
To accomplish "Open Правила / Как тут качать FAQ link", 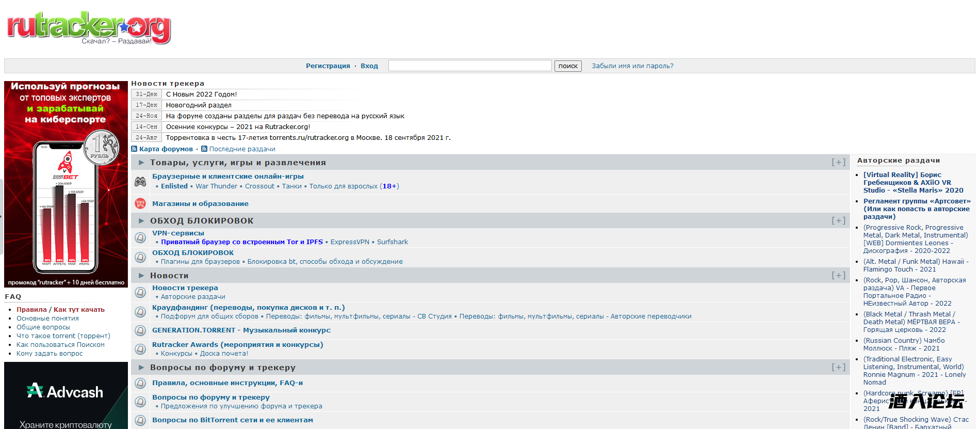I will click(60, 310).
